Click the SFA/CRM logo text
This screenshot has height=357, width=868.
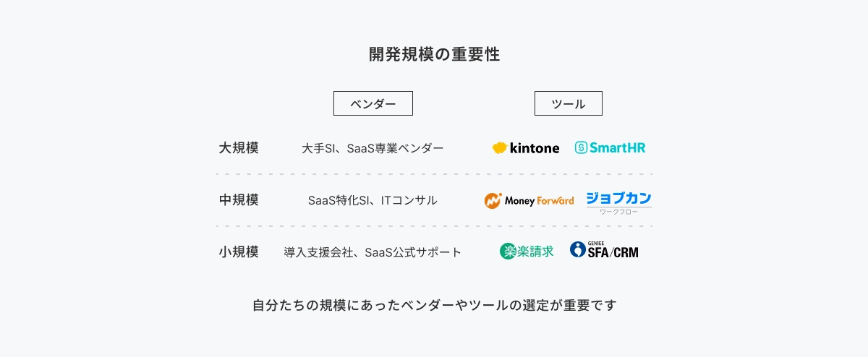pos(613,252)
